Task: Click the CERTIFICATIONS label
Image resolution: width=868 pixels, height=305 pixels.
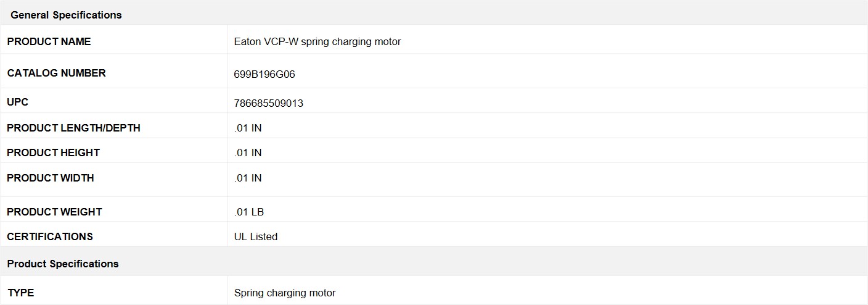Action: pyautogui.click(x=50, y=236)
